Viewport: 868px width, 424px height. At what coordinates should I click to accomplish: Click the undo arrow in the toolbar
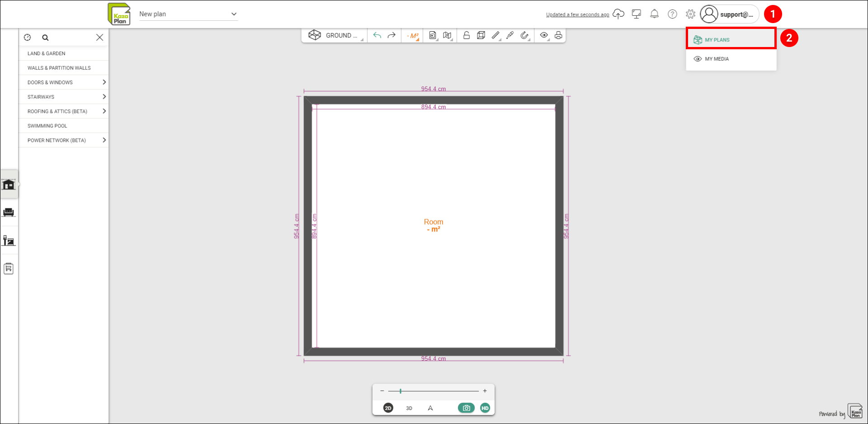pyautogui.click(x=377, y=35)
